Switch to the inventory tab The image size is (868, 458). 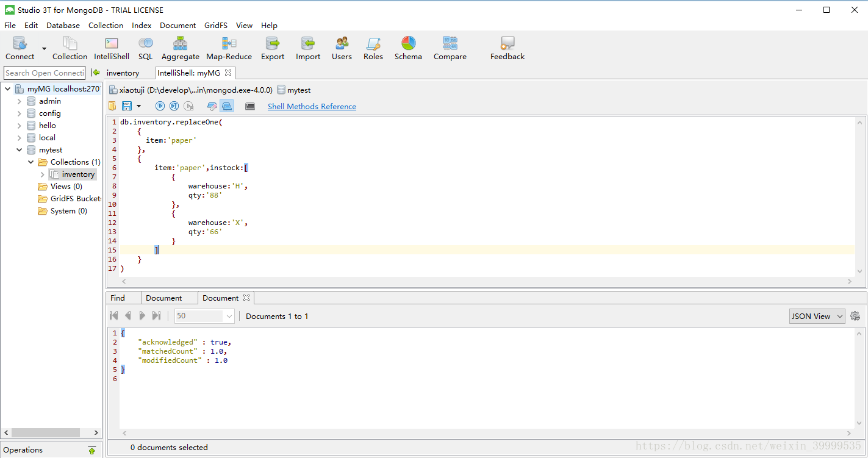(123, 73)
